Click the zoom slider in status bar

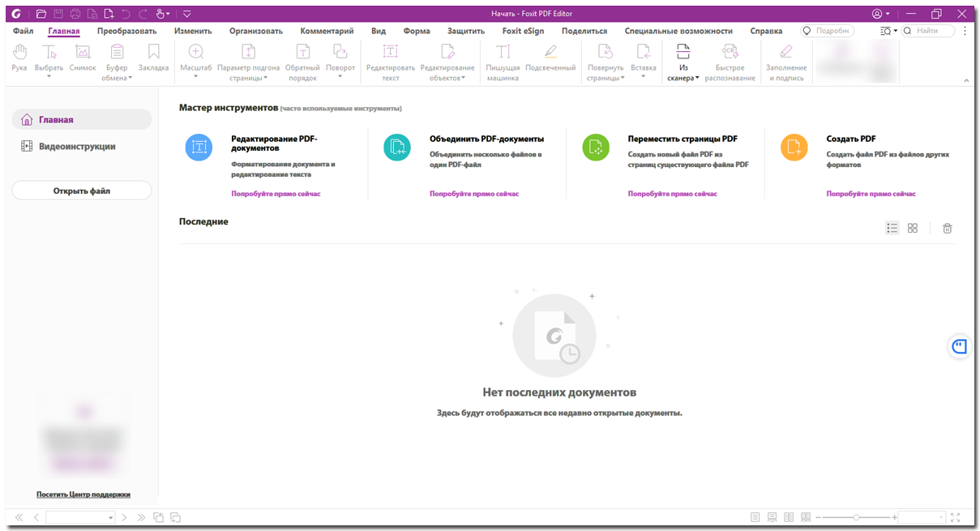[x=856, y=517]
